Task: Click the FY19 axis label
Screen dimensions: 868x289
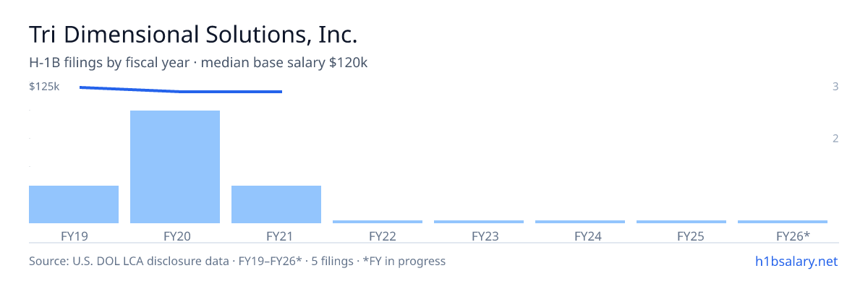Action: [x=75, y=236]
